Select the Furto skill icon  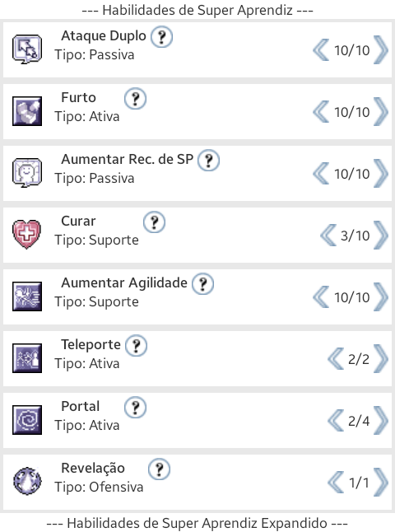[x=27, y=111]
